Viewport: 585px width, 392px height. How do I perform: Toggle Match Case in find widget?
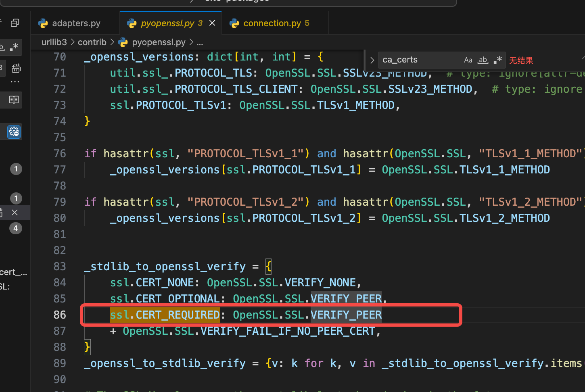tap(468, 60)
